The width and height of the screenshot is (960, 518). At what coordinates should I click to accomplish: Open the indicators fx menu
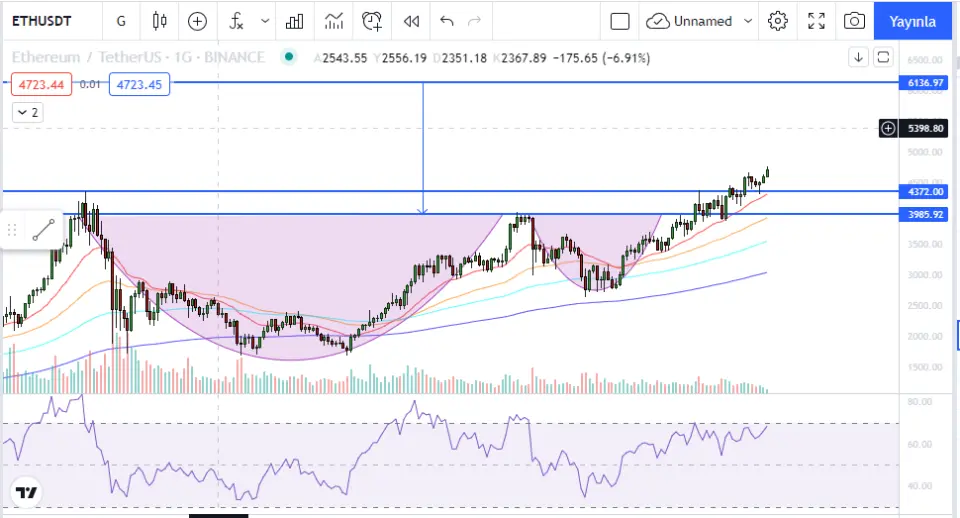236,21
